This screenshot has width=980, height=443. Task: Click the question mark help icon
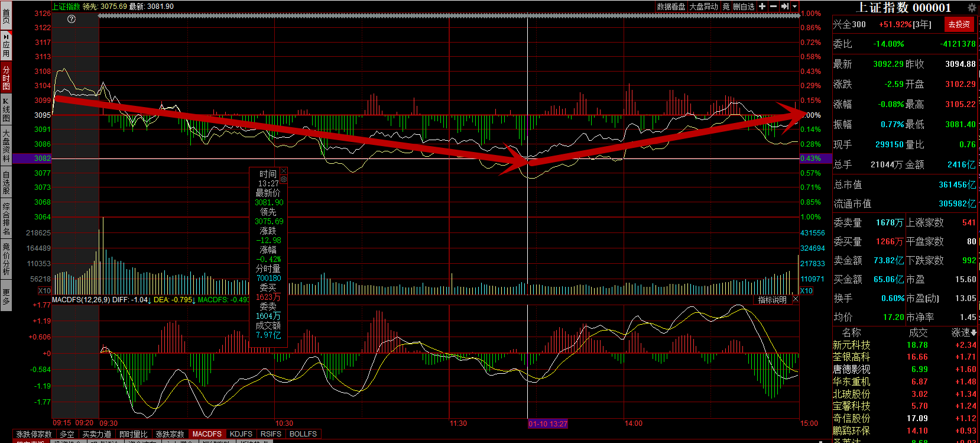pyautogui.click(x=72, y=19)
